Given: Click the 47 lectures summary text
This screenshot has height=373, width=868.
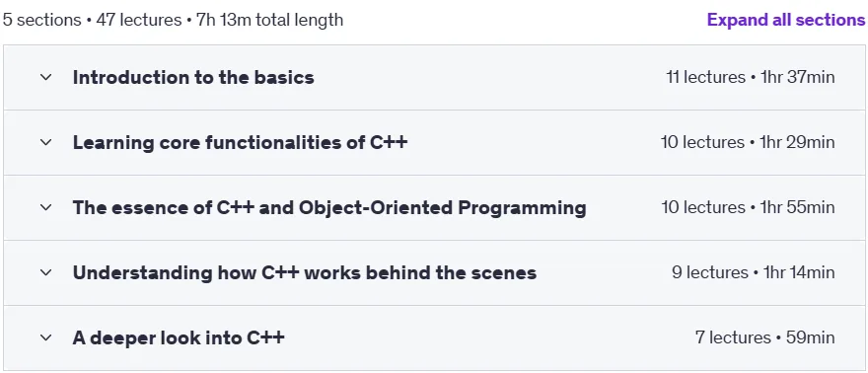Looking at the screenshot, I should tap(139, 20).
